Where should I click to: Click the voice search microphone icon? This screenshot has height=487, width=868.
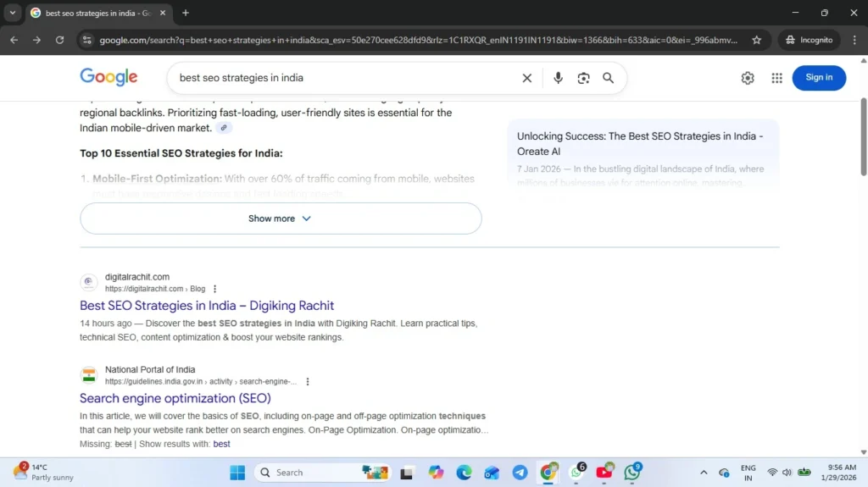(x=558, y=78)
